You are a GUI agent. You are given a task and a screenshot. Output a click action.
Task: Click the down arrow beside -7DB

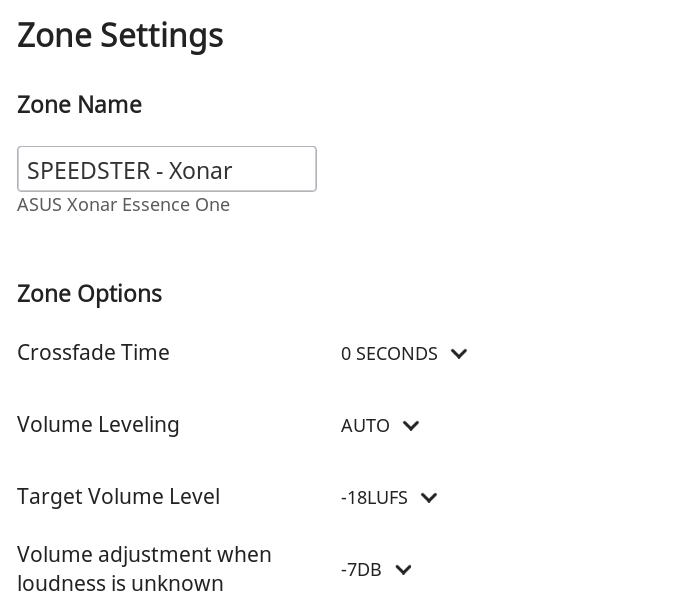tap(403, 570)
